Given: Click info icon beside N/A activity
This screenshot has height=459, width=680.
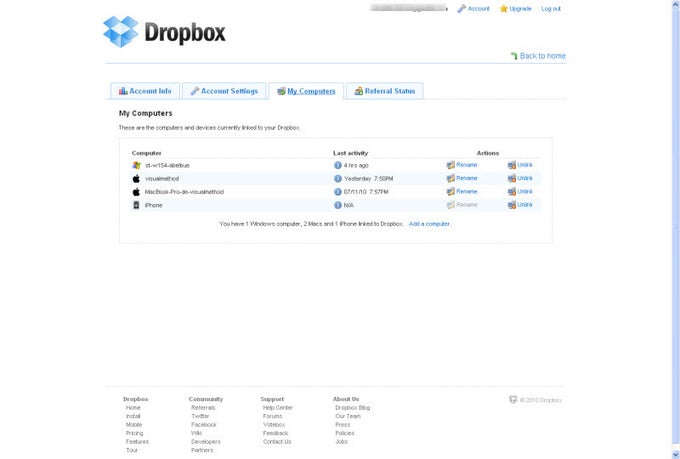Looking at the screenshot, I should [x=338, y=205].
